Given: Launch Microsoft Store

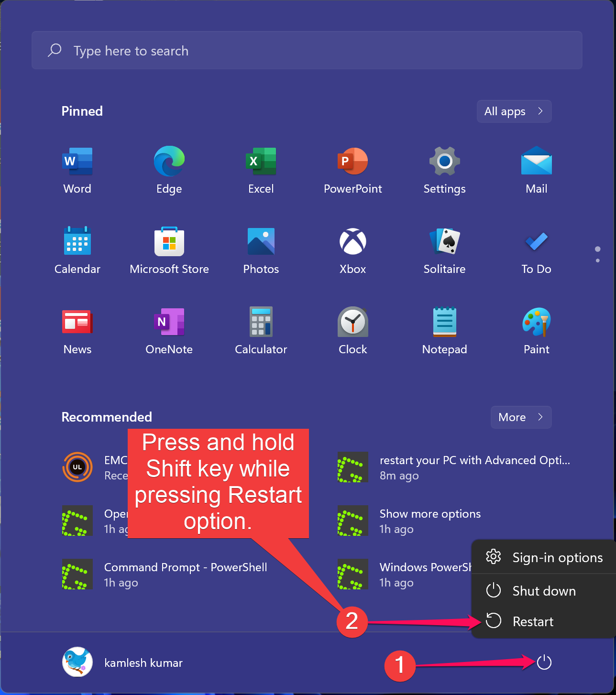Looking at the screenshot, I should (169, 251).
